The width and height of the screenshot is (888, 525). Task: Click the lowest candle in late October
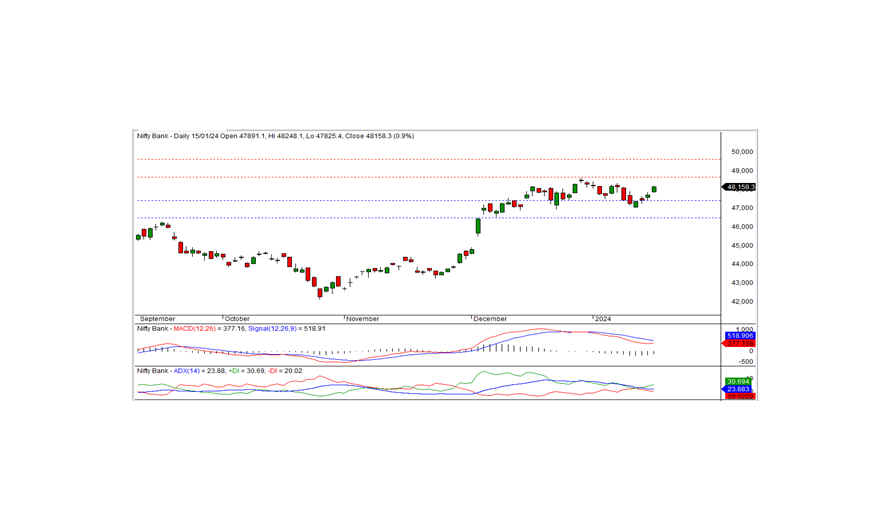point(320,292)
